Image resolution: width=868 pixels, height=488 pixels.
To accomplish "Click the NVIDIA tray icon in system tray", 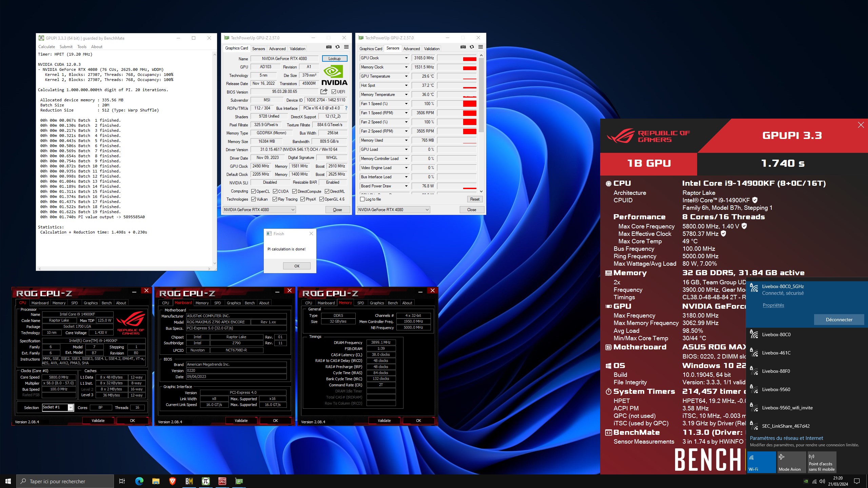I will point(806,481).
